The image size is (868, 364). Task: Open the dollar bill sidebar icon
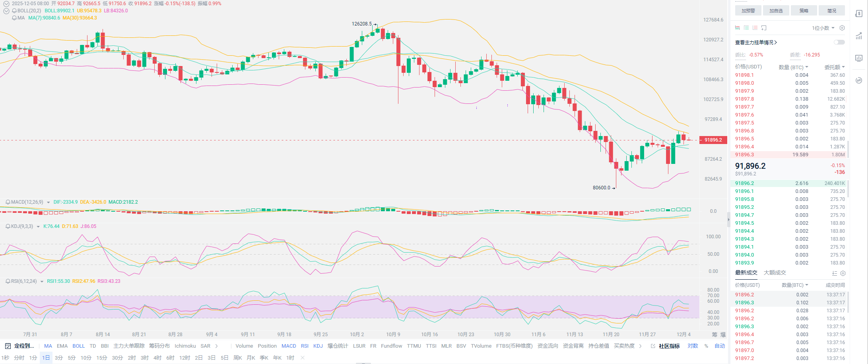click(x=859, y=14)
